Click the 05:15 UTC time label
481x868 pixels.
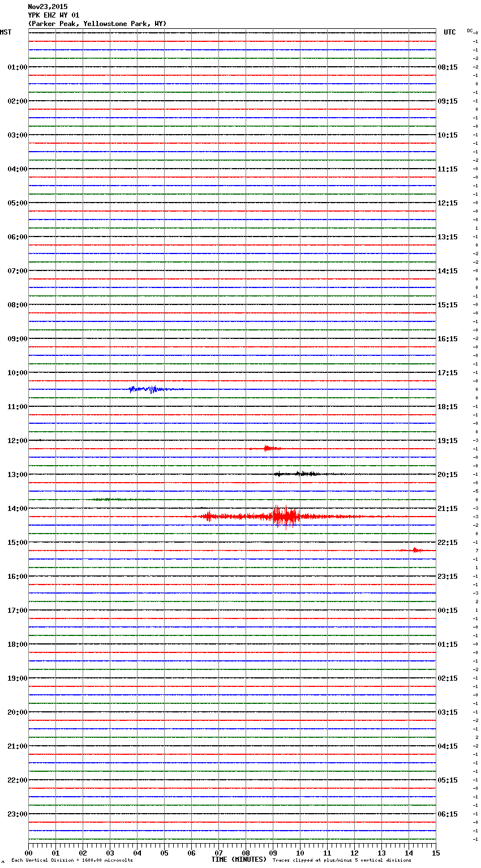coord(448,780)
